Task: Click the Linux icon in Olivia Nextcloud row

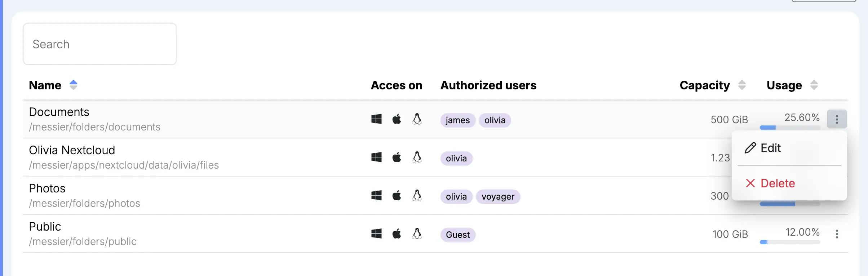Action: tap(417, 157)
